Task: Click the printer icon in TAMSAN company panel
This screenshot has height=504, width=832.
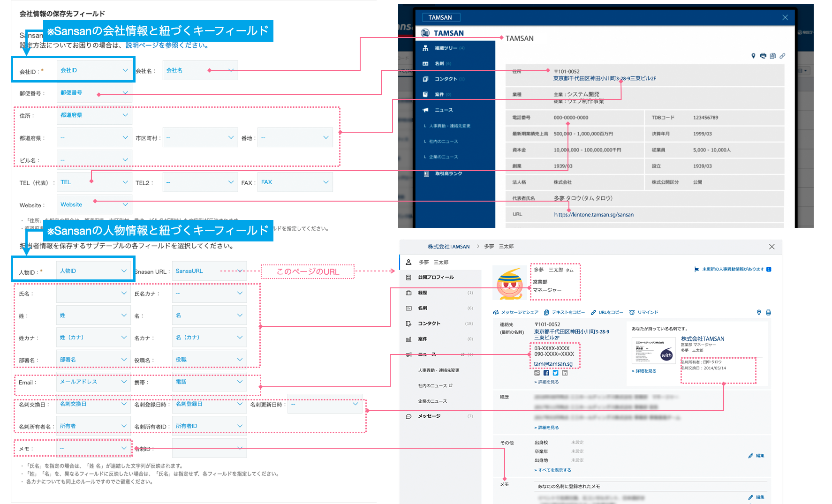Action: pos(763,56)
